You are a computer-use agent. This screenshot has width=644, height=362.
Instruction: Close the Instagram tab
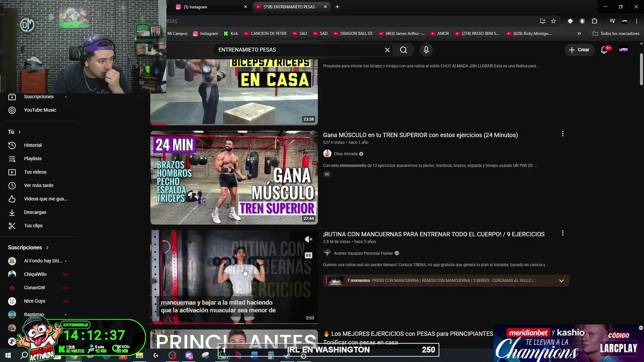point(246,7)
